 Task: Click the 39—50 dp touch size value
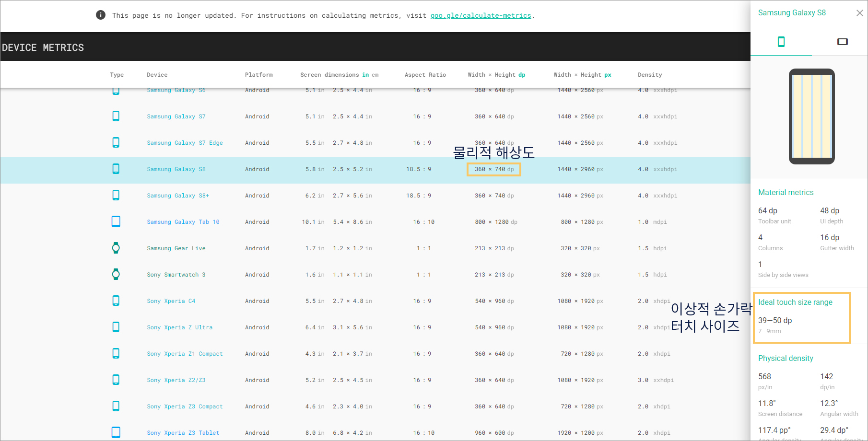pos(775,320)
